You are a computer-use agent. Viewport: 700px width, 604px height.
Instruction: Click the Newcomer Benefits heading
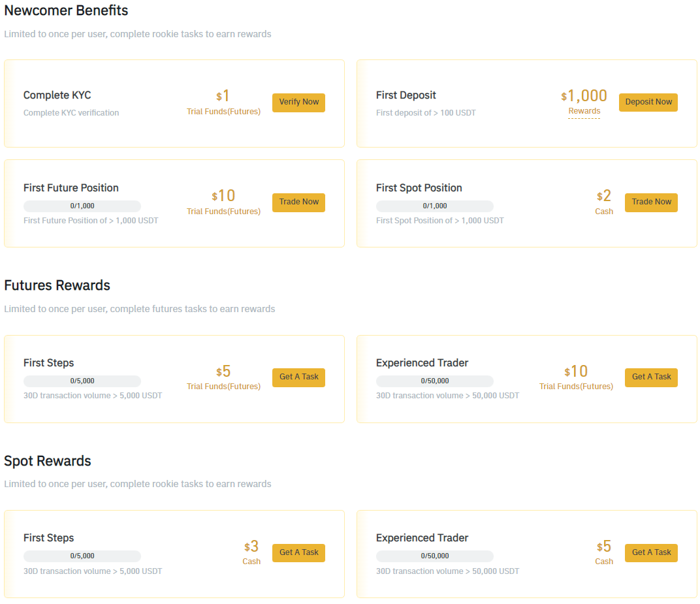[66, 10]
